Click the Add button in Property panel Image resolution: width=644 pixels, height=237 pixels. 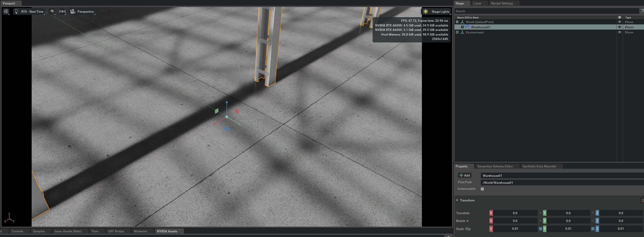point(464,175)
